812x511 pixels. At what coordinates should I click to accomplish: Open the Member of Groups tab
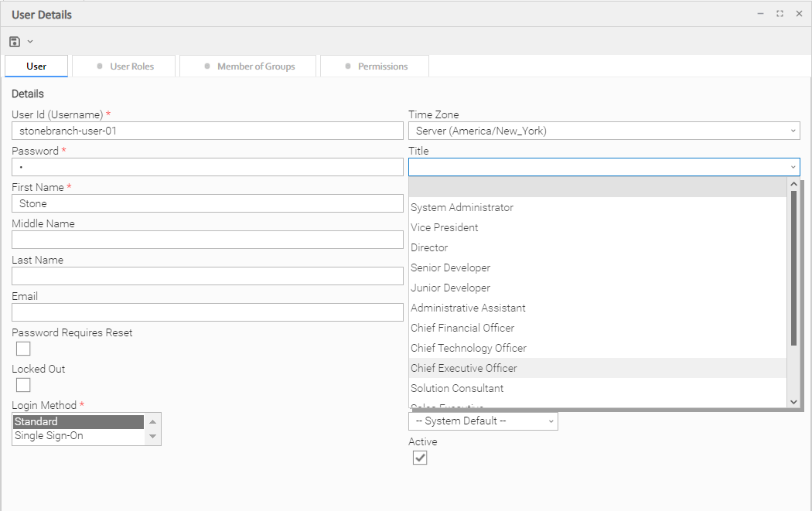[x=248, y=66]
